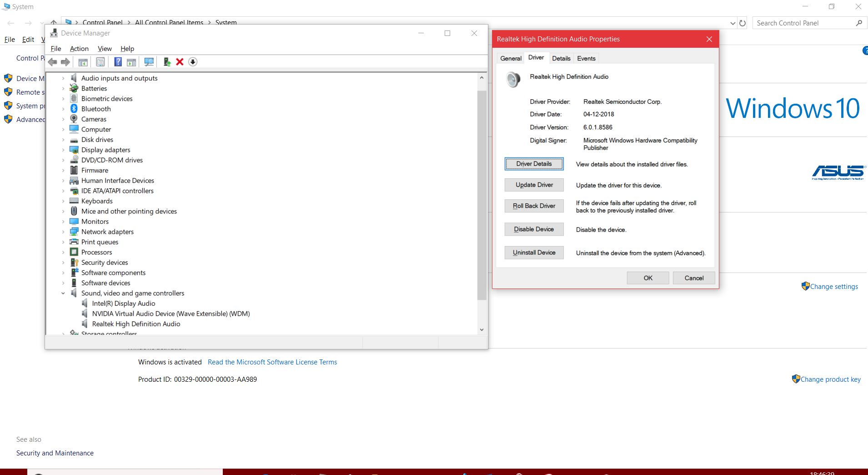The width and height of the screenshot is (868, 475).
Task: Click Cancel in Realtek Properties dialog
Action: tap(694, 278)
